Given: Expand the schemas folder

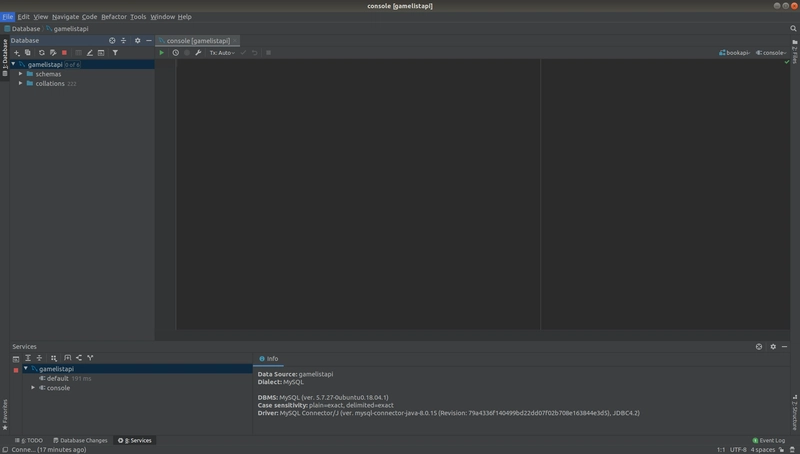Looking at the screenshot, I should click(x=20, y=74).
